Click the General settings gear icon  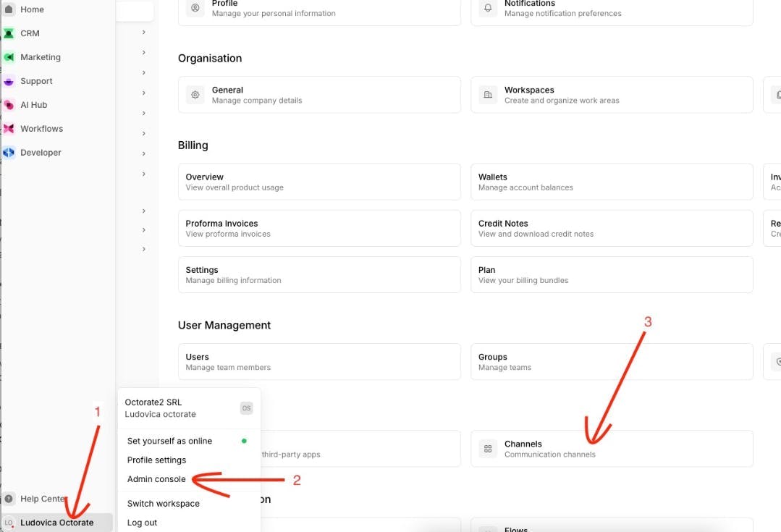click(195, 95)
